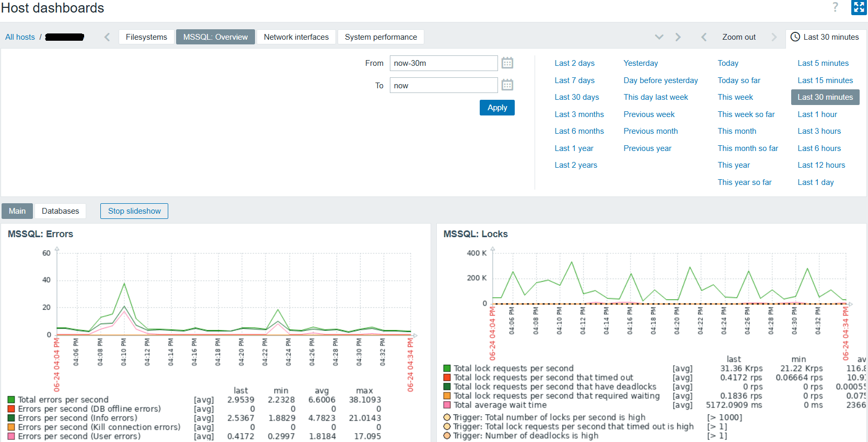Shift time period backward arrow
The height and width of the screenshot is (442, 868).
[704, 37]
